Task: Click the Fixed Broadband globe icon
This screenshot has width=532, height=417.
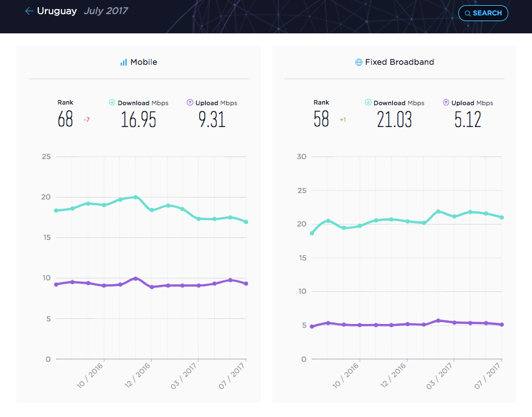Action: pos(359,62)
